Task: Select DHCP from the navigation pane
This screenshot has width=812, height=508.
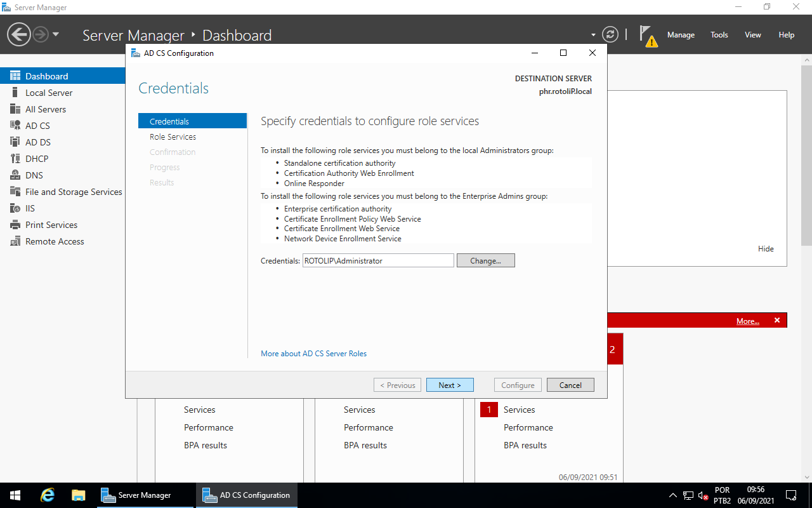Action: [37, 158]
